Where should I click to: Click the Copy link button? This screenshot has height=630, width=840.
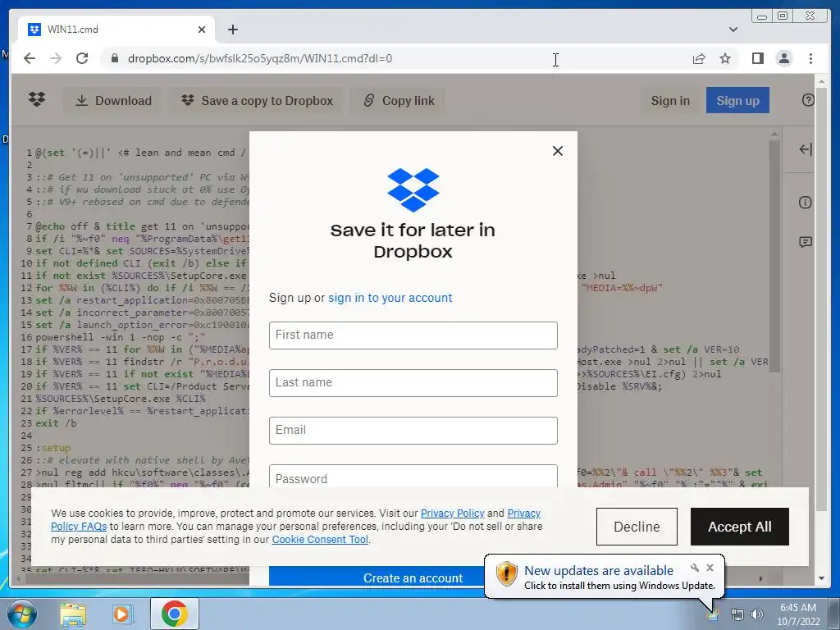click(x=399, y=101)
